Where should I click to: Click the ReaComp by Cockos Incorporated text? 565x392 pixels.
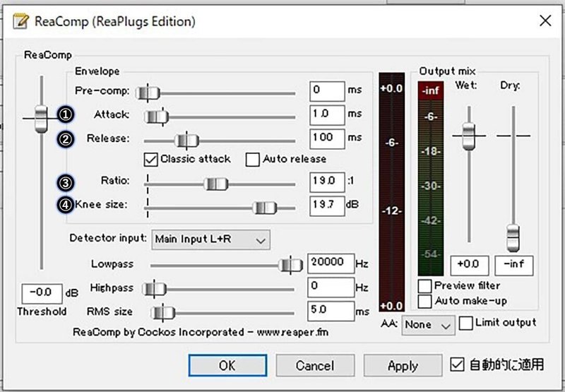[x=201, y=332]
